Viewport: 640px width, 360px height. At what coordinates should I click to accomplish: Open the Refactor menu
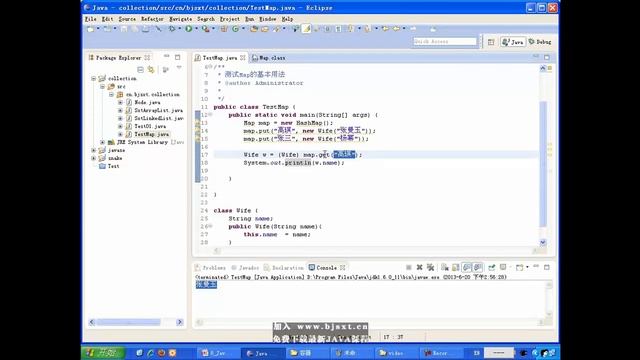click(x=152, y=19)
